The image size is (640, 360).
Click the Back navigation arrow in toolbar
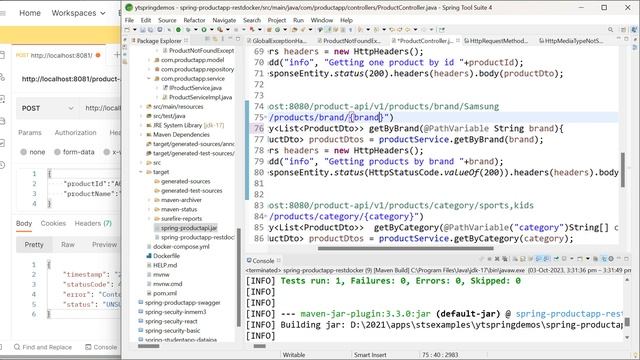(x=407, y=29)
